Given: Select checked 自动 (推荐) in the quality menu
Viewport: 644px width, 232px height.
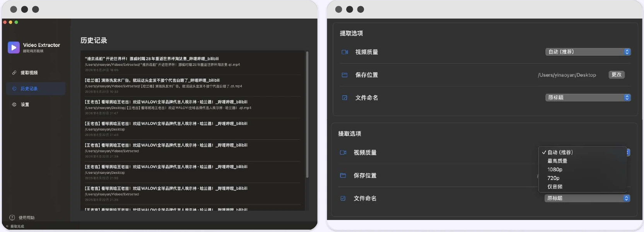Looking at the screenshot, I should pos(582,153).
